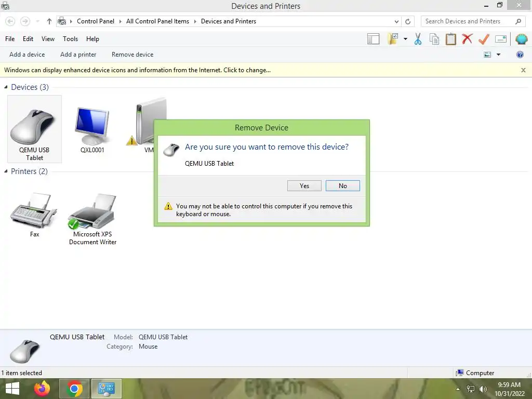Show hidden tray icons arrow
Screen dimensions: 532x399
click(x=458, y=389)
